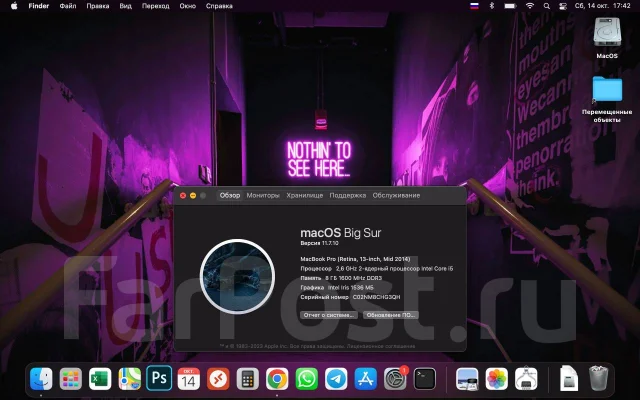Open System Information chip icon in the Dock
The image size is (640, 400).
[526, 379]
